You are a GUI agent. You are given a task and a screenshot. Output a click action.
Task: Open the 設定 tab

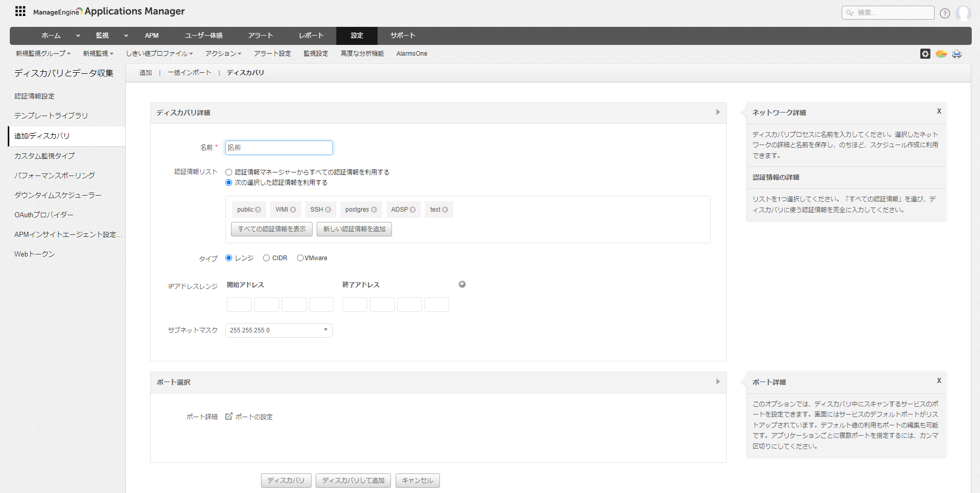point(357,36)
